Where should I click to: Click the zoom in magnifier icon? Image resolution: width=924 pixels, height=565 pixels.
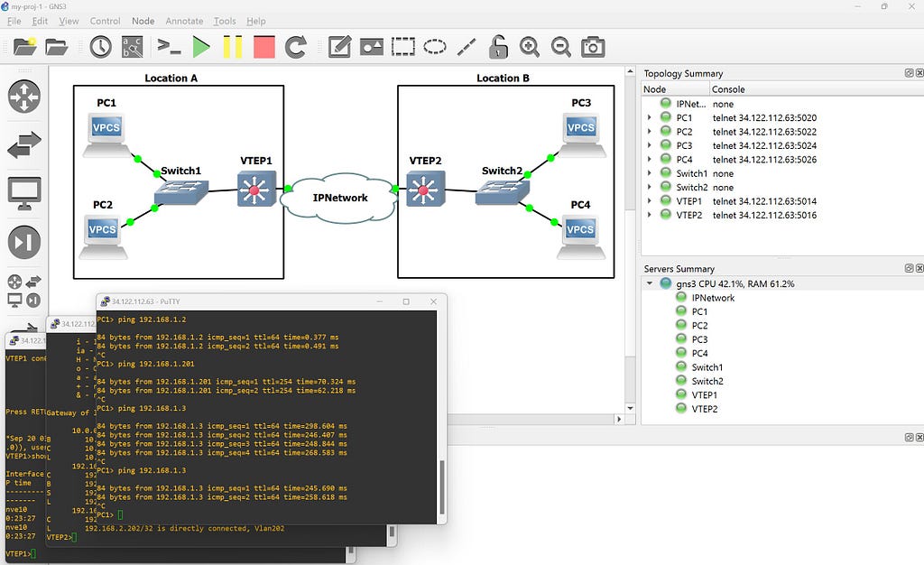coord(529,47)
